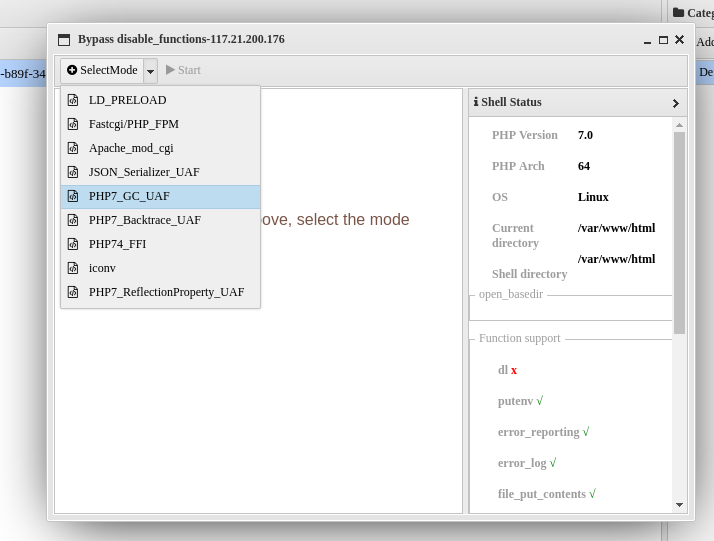Click the Shell Status scrollbar down arrow

(x=679, y=505)
